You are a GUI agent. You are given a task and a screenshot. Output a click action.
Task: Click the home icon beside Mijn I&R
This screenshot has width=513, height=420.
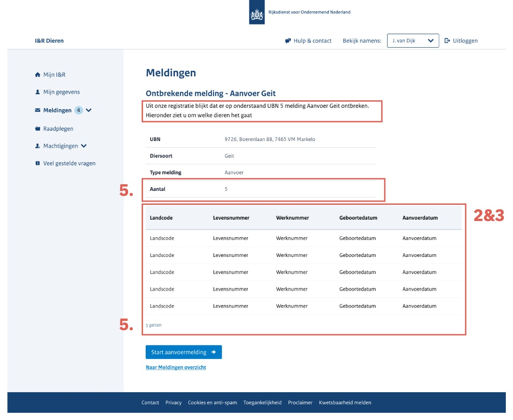click(38, 75)
